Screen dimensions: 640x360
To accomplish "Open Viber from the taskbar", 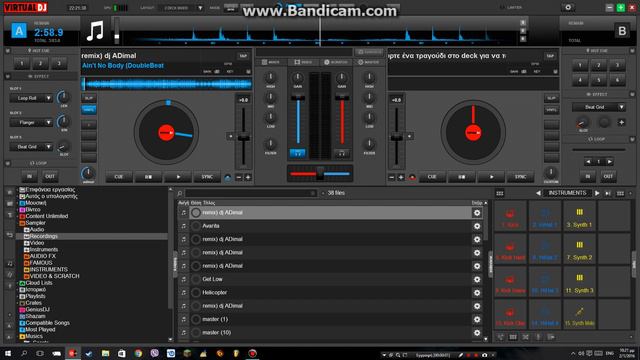I will [154, 353].
